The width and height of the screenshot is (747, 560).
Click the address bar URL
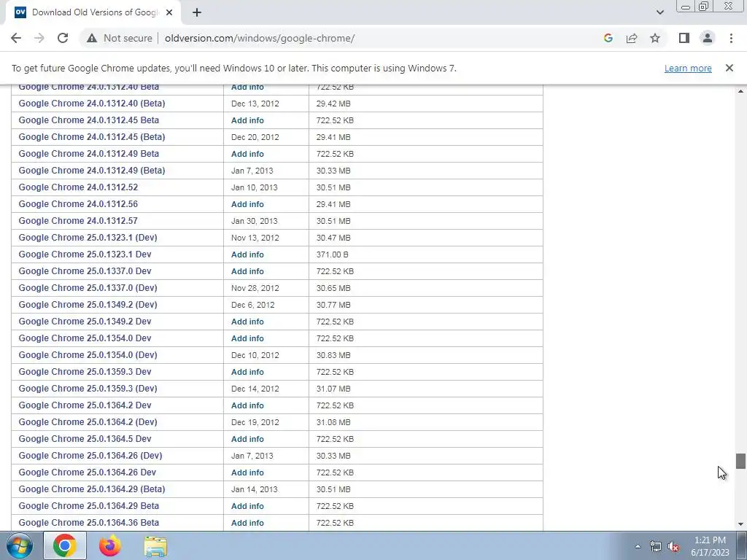pos(260,38)
